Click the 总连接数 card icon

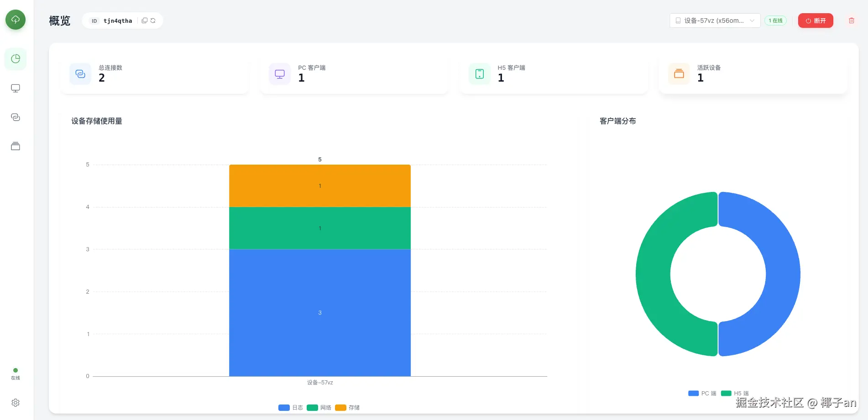tap(80, 74)
